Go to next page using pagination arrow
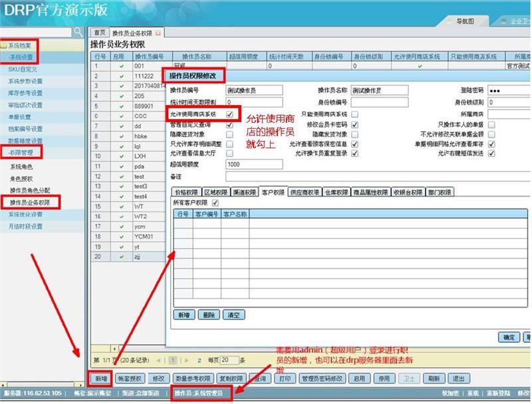532x404 pixels. [187, 360]
